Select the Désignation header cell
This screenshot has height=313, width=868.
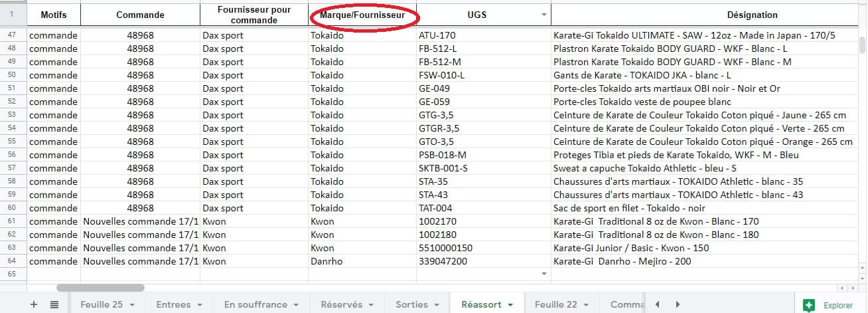click(704, 15)
